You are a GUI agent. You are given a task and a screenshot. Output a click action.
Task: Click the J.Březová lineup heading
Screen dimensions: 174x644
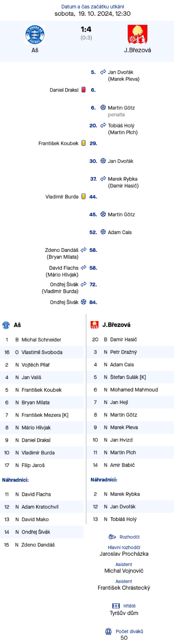tap(116, 325)
